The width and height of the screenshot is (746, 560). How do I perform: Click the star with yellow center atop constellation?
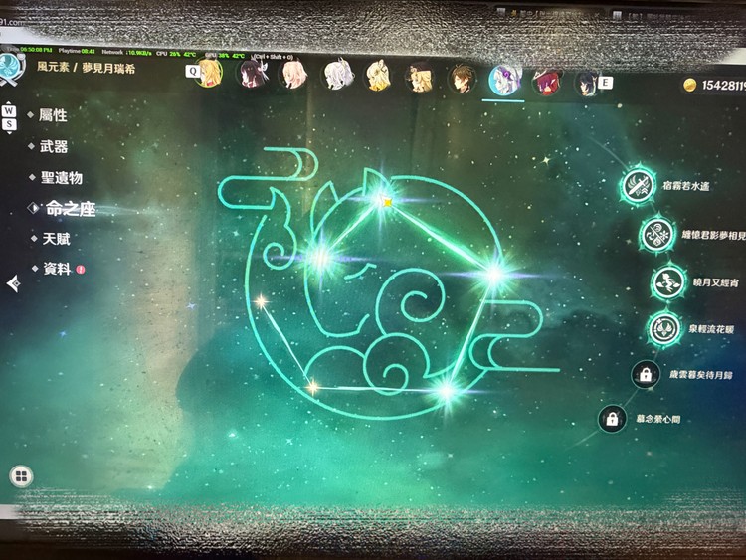pos(386,202)
